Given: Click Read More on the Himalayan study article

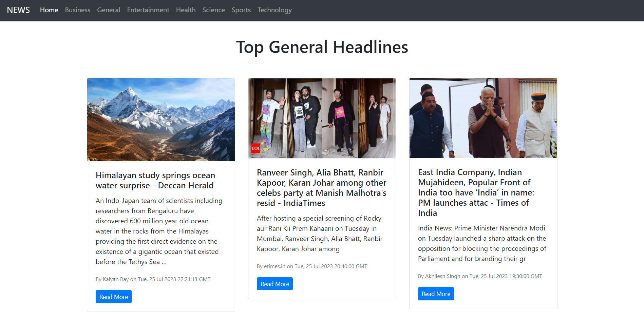Looking at the screenshot, I should coord(113,296).
